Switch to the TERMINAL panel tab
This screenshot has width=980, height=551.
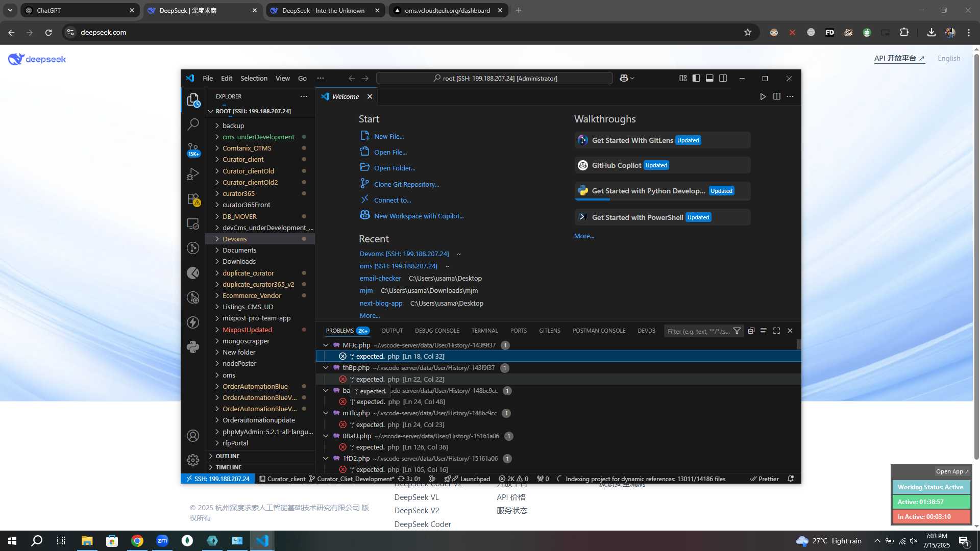[484, 331]
